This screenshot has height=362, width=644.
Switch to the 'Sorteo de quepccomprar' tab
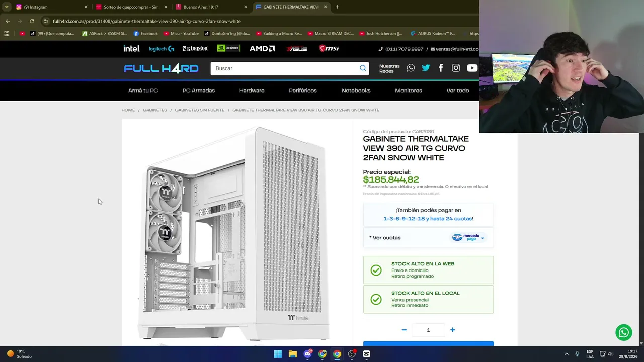pyautogui.click(x=131, y=7)
